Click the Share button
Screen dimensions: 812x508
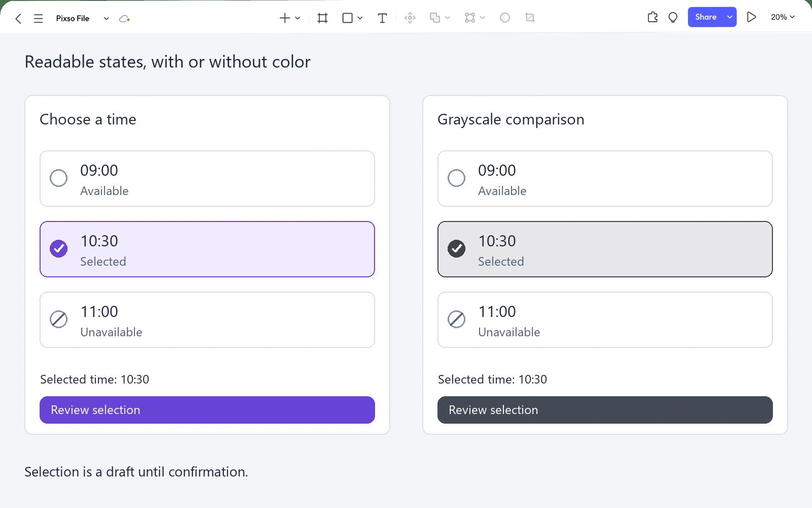point(705,17)
